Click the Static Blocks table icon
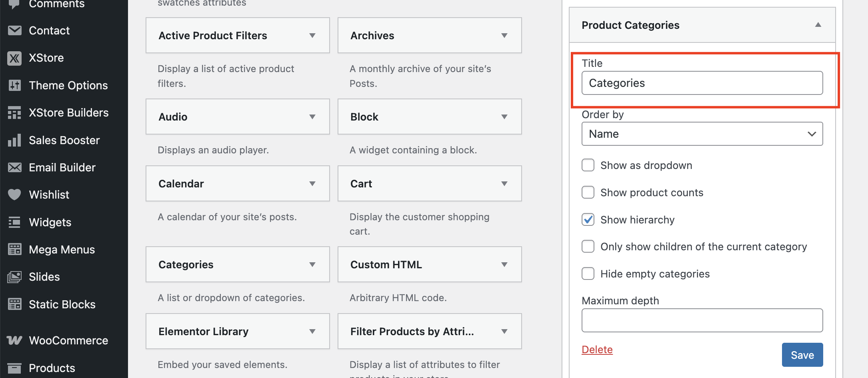The width and height of the screenshot is (868, 378). coord(14,304)
